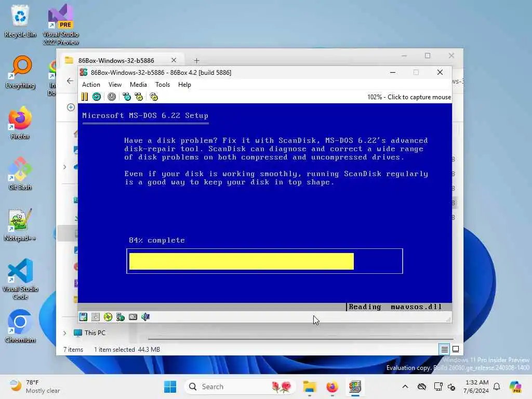
Task: Open View menu in 86Box
Action: [115, 85]
